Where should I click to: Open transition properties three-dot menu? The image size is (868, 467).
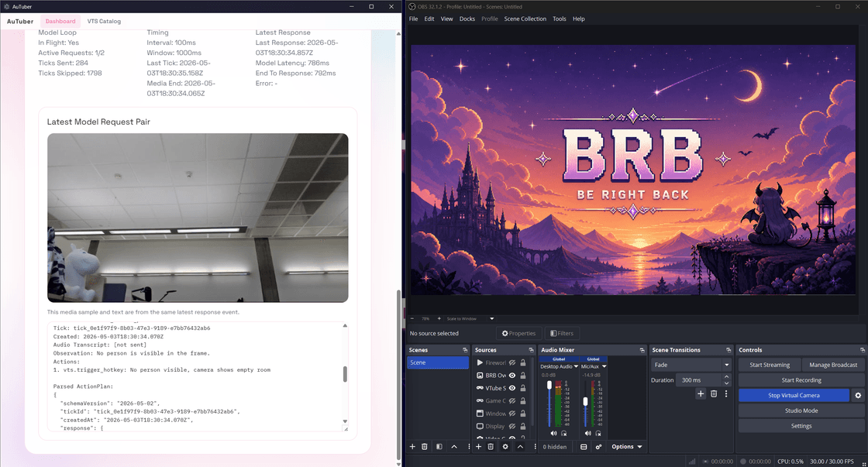tap(726, 394)
